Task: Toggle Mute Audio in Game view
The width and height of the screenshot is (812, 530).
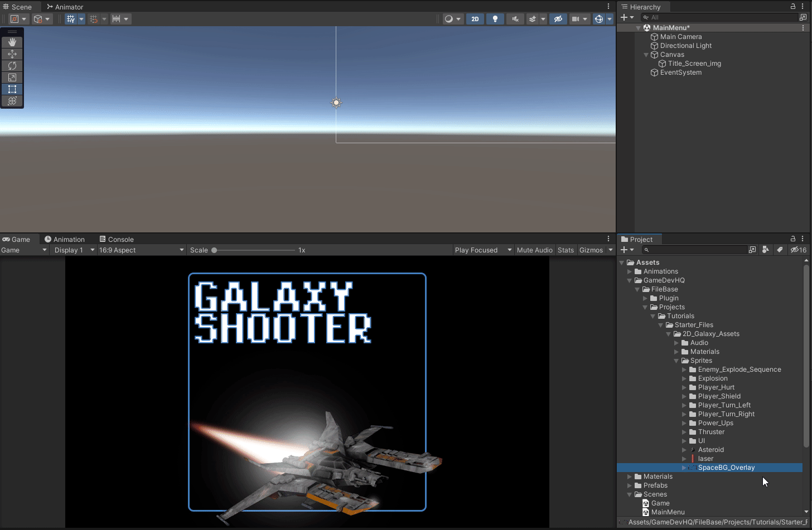Action: click(534, 250)
